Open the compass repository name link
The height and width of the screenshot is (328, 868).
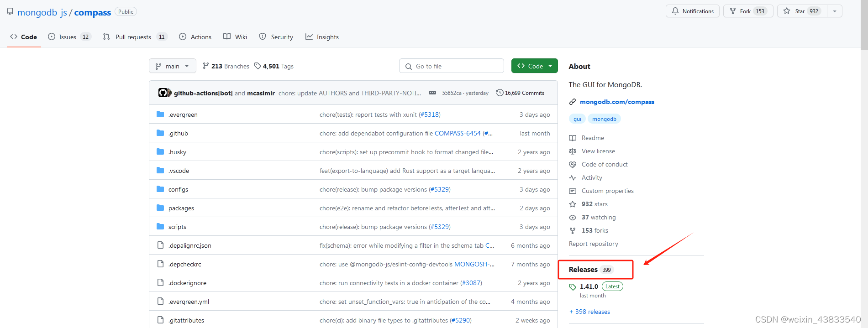tap(92, 12)
